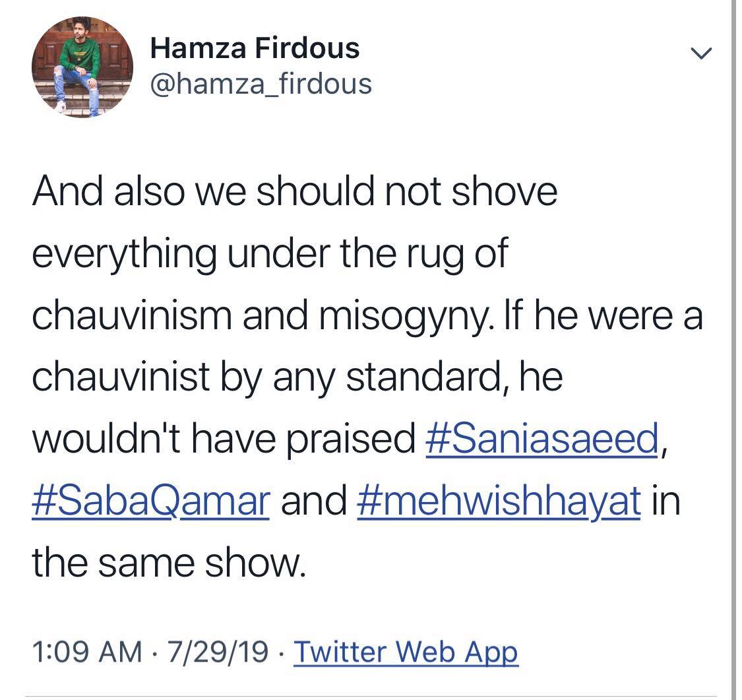Open the Twitter Web App source link
This screenshot has width=742, height=700.
tap(406, 652)
